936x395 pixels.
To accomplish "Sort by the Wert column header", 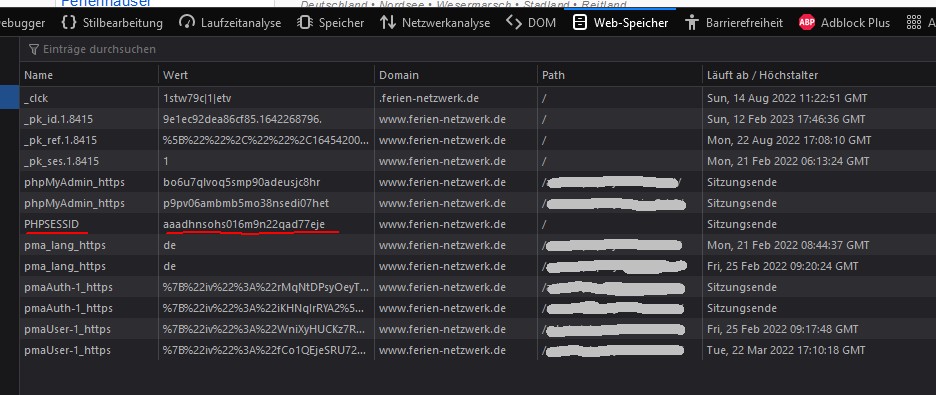I will point(267,75).
